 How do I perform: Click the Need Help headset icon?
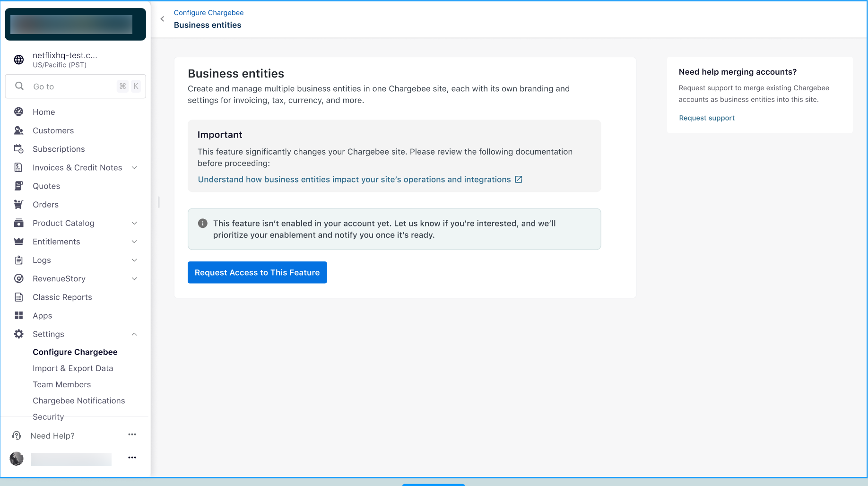click(x=17, y=435)
